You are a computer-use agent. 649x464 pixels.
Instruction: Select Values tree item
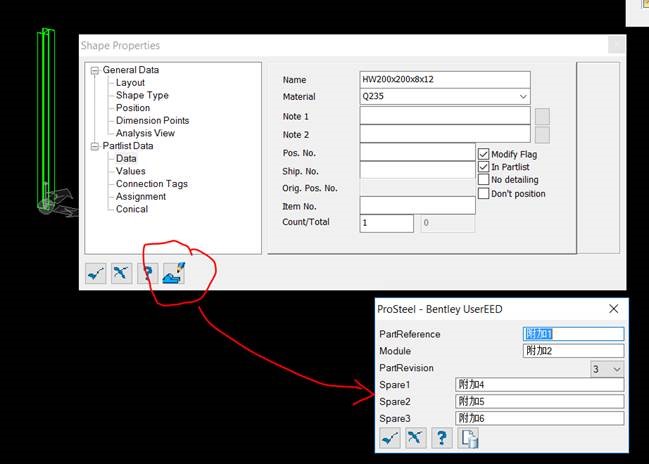point(130,171)
